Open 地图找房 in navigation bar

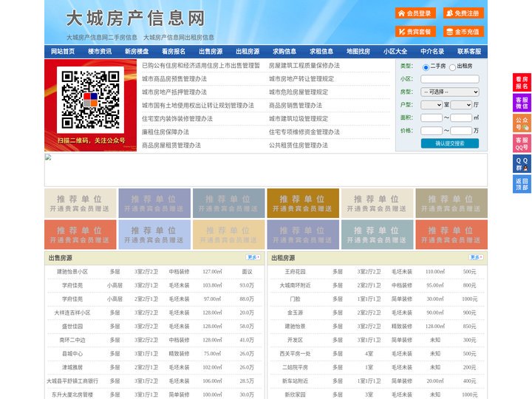point(358,52)
